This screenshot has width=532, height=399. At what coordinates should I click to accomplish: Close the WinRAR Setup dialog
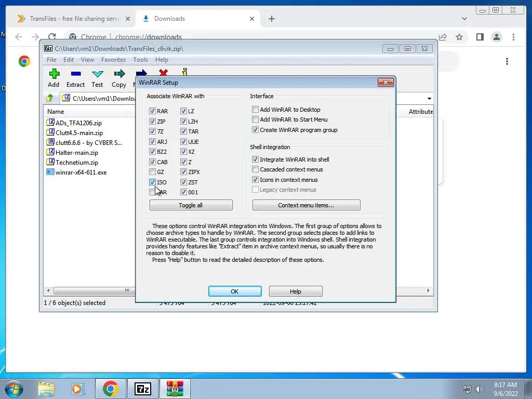coord(385,82)
